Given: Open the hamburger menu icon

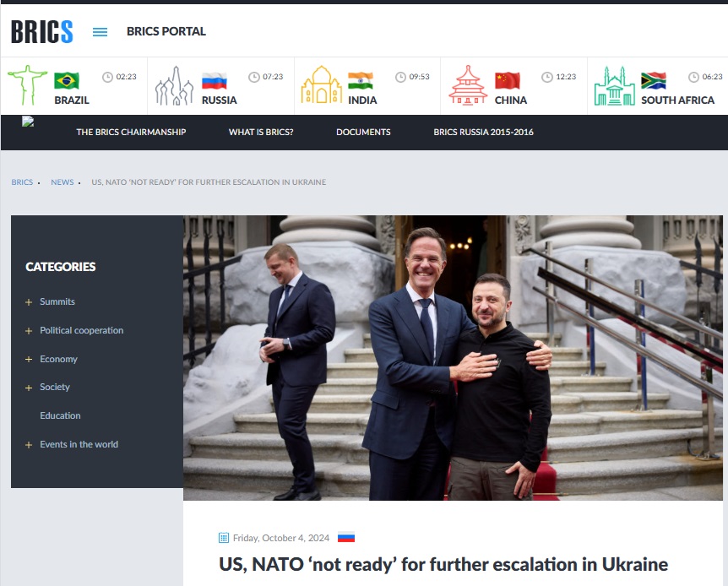Looking at the screenshot, I should (x=100, y=32).
